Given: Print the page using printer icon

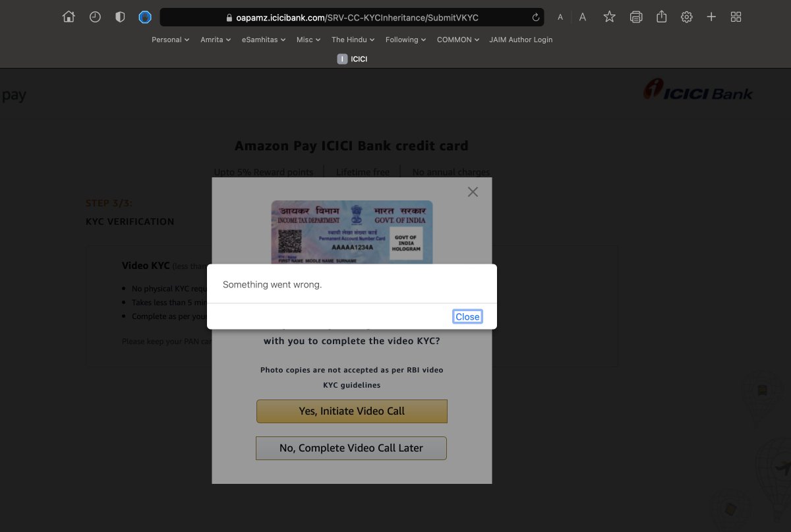Looking at the screenshot, I should coord(636,17).
